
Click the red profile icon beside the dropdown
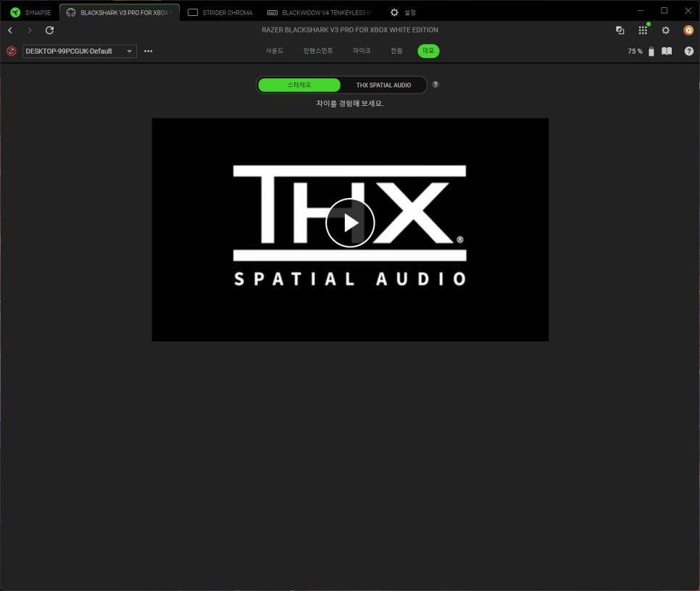point(11,51)
